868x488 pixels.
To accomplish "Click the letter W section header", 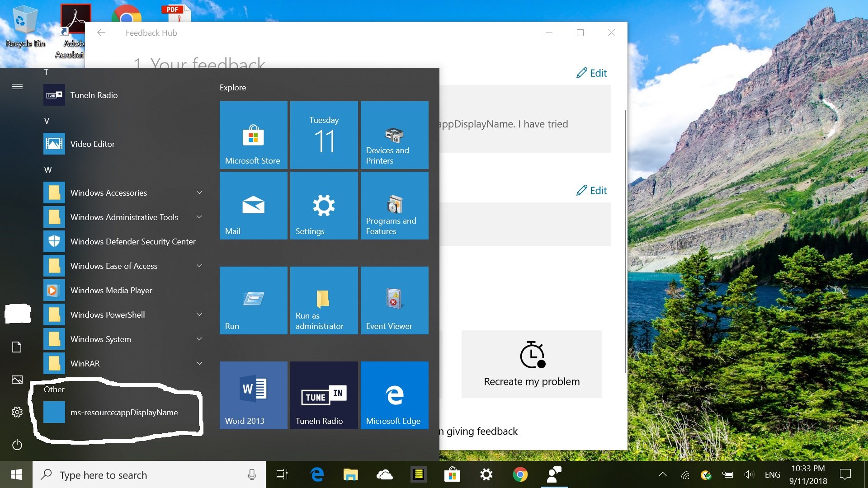I will point(48,169).
